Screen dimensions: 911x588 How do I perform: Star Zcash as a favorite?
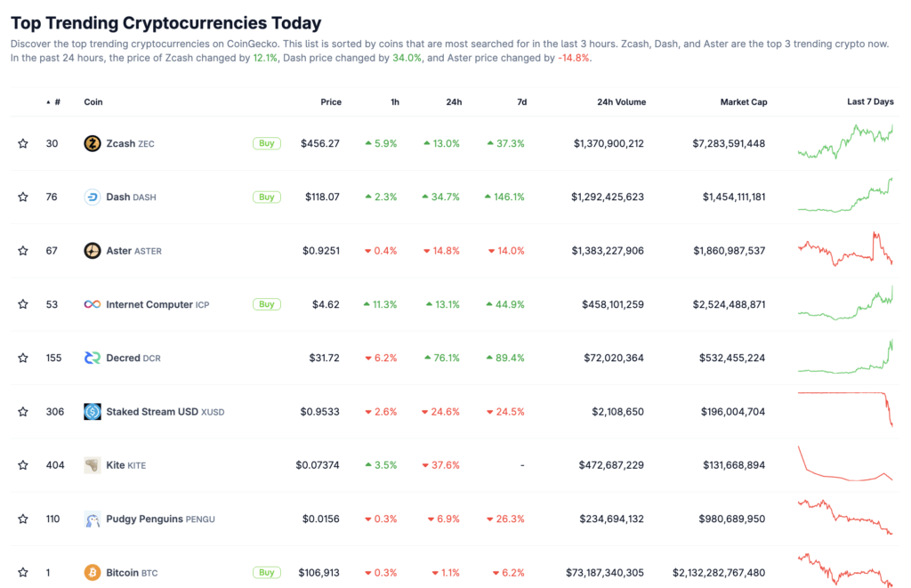point(23,143)
